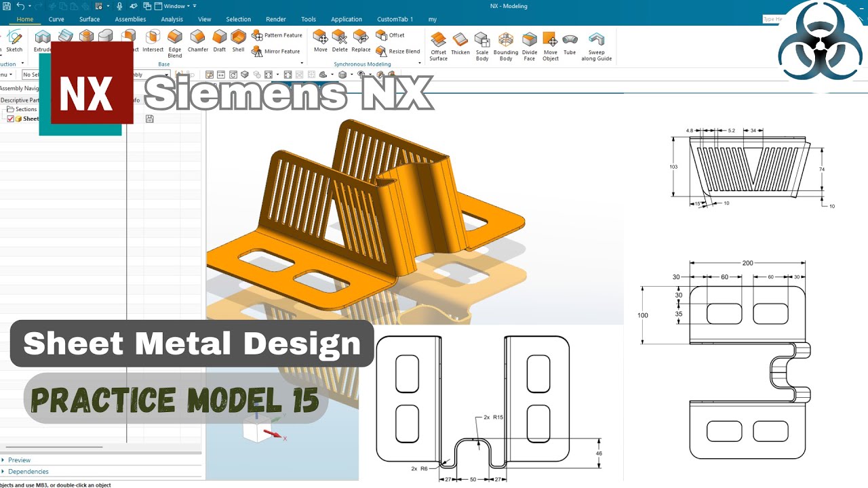The height and width of the screenshot is (488, 868).
Task: Select the Scale Body tool
Action: point(482,45)
